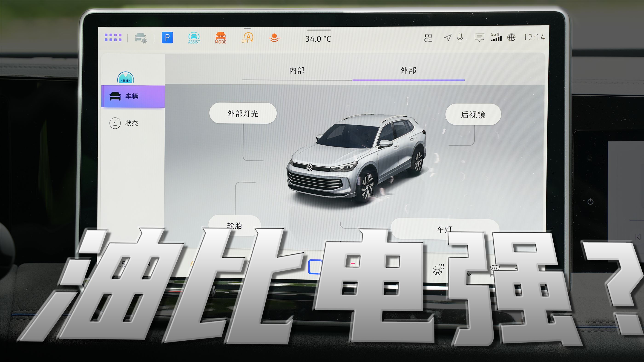Open the 轮胎 settings button
Viewport: 644px width, 362px height.
click(x=235, y=226)
